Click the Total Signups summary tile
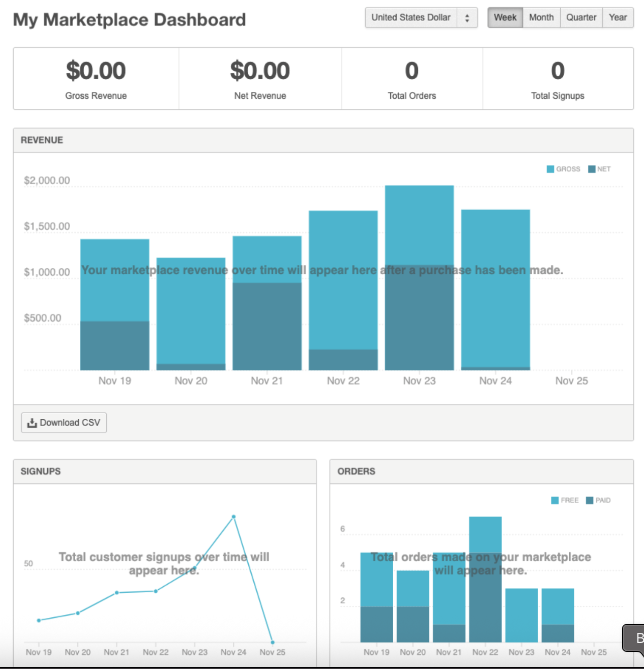 558,79
